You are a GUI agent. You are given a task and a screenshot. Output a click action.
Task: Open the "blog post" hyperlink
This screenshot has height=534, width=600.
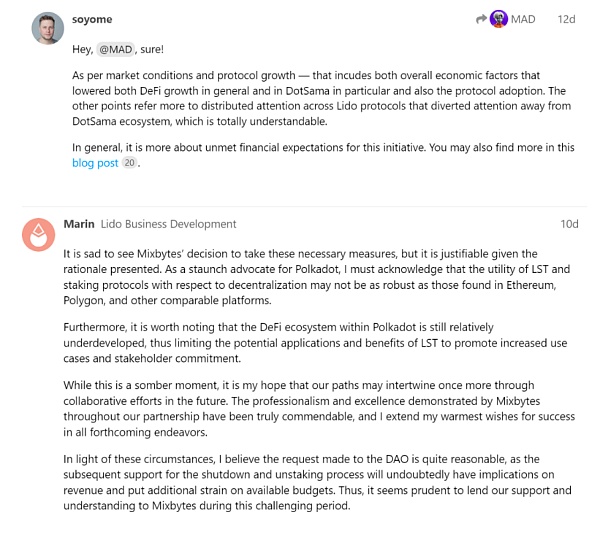tap(95, 163)
